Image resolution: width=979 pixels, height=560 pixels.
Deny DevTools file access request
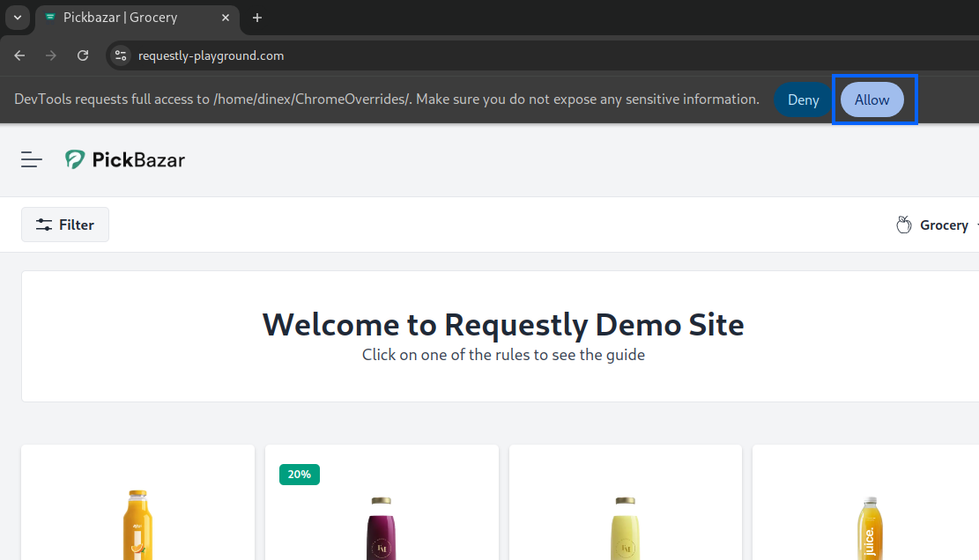tap(803, 99)
